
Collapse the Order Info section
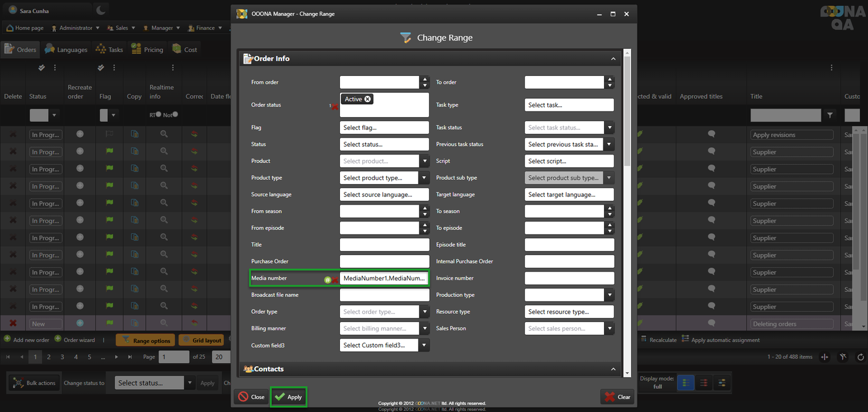[613, 59]
